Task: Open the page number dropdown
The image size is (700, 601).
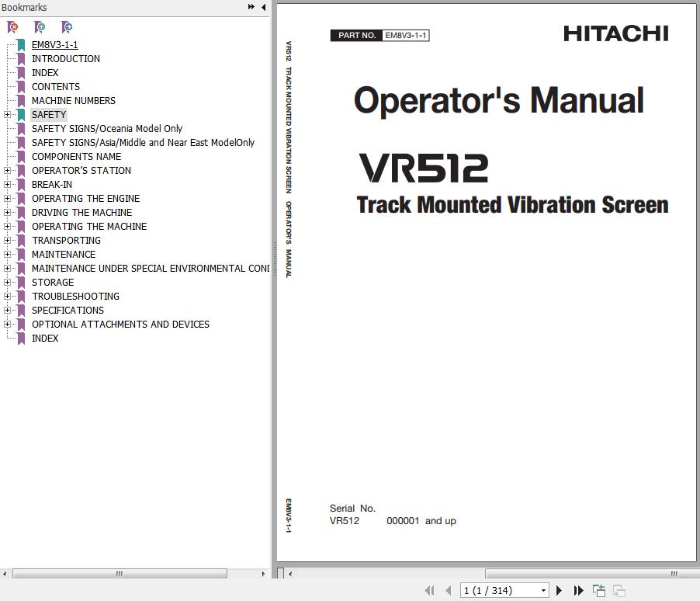Action: tap(543, 591)
